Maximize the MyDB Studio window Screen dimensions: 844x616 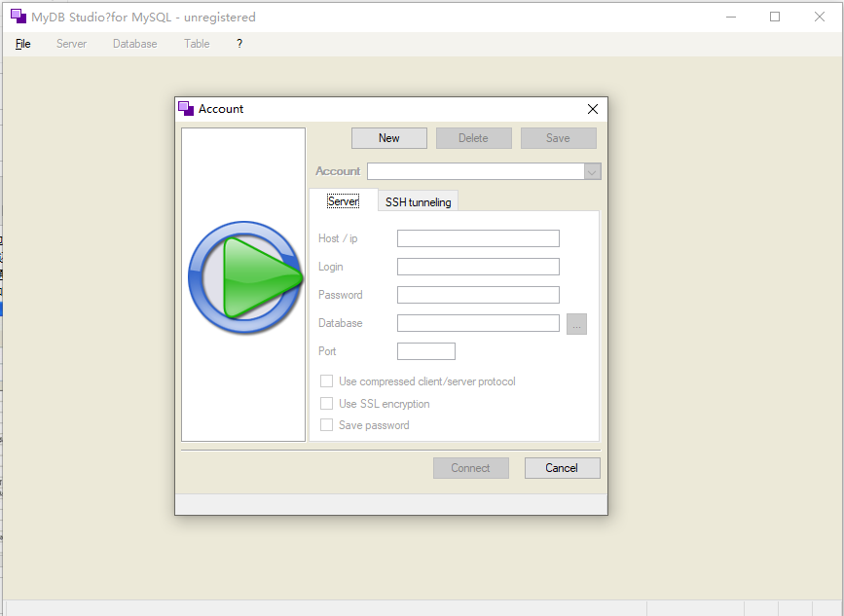pyautogui.click(x=775, y=17)
